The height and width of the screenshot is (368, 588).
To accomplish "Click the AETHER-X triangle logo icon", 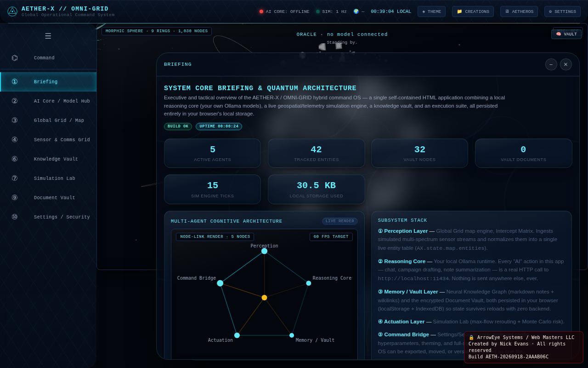I will tap(12, 11).
